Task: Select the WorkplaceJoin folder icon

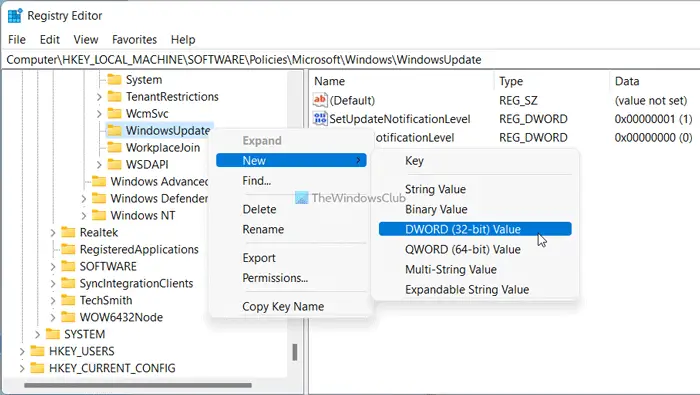Action: point(114,148)
